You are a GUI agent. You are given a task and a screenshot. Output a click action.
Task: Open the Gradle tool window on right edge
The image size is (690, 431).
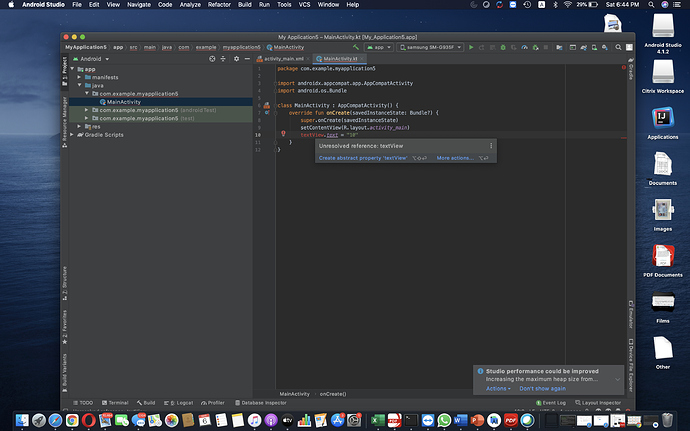tap(631, 69)
